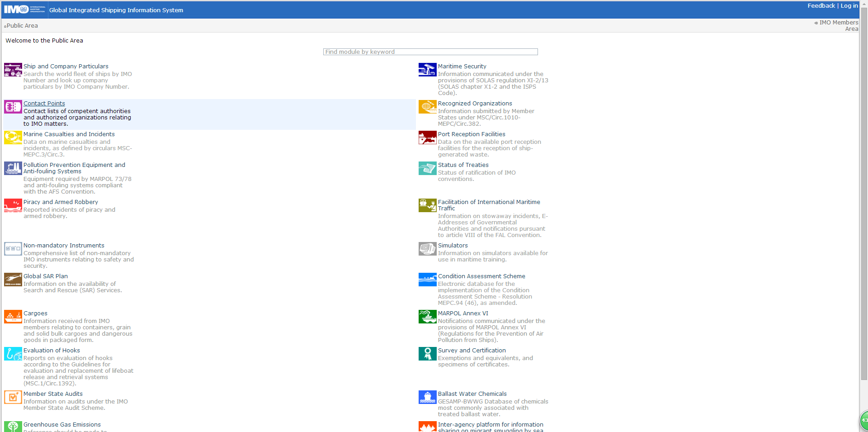The width and height of the screenshot is (868, 432).
Task: Click the Log in link
Action: pos(849,6)
